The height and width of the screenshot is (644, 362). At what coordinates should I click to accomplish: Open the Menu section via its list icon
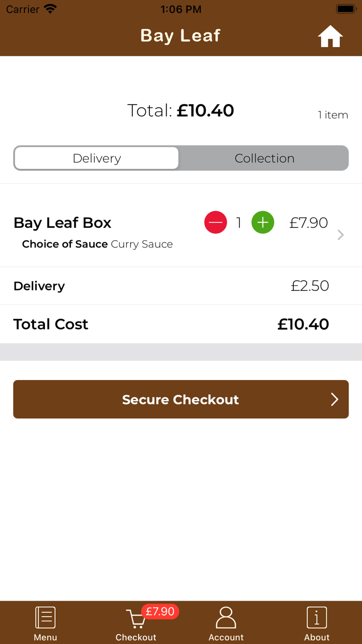[45, 616]
